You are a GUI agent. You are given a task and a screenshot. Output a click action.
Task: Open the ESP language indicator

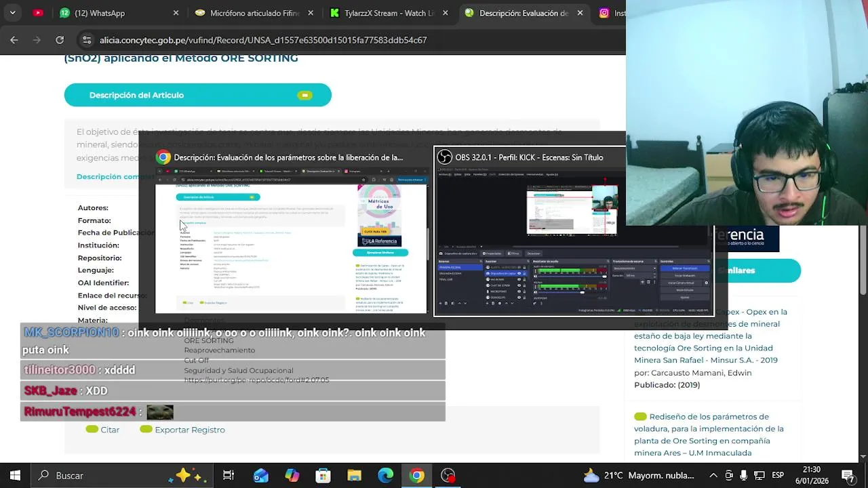(778, 476)
